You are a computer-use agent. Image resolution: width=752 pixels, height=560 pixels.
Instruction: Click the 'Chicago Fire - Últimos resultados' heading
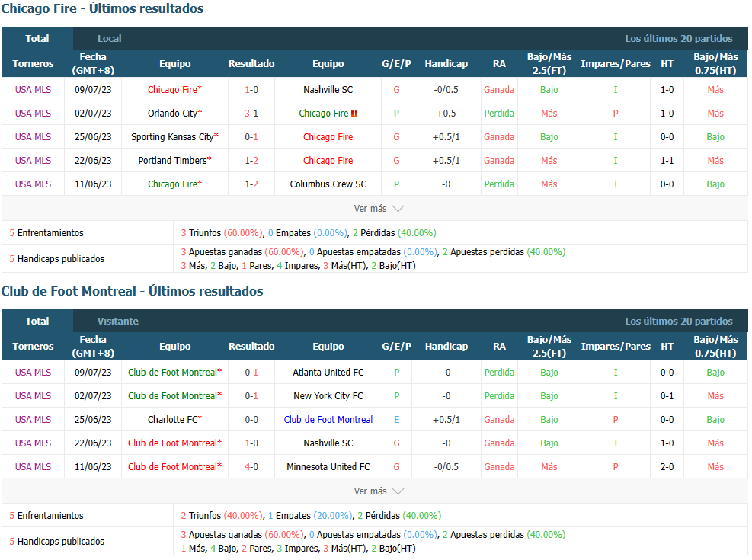click(x=103, y=8)
